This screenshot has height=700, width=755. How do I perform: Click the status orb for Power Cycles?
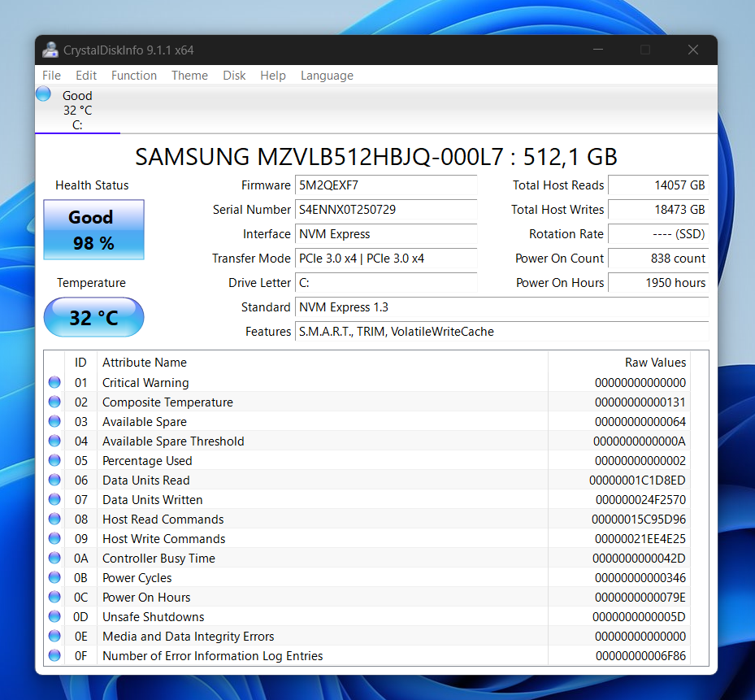pos(54,578)
